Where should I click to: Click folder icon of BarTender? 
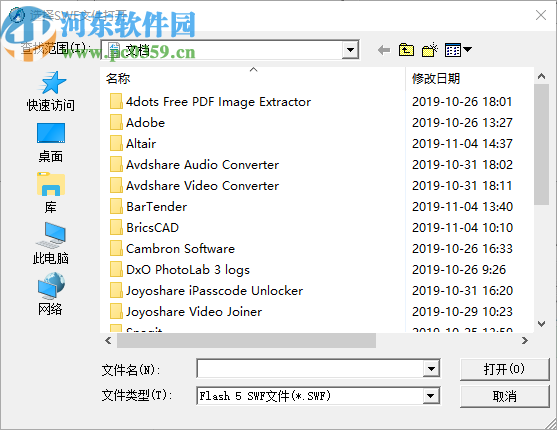tap(116, 206)
